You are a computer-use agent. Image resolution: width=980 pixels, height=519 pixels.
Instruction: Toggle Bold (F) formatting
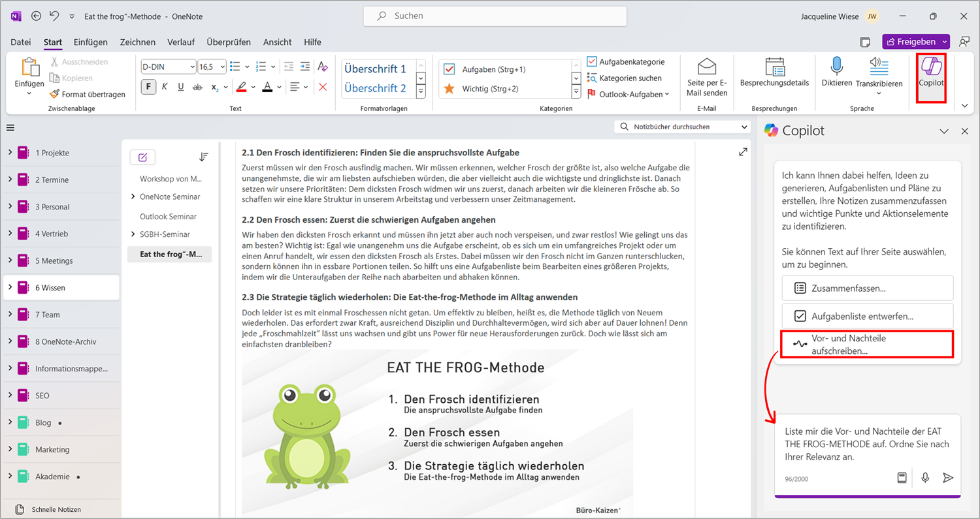(148, 86)
